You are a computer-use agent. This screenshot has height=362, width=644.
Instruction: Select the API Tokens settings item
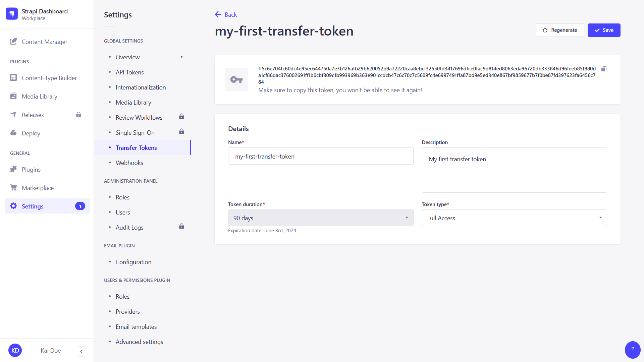click(129, 72)
